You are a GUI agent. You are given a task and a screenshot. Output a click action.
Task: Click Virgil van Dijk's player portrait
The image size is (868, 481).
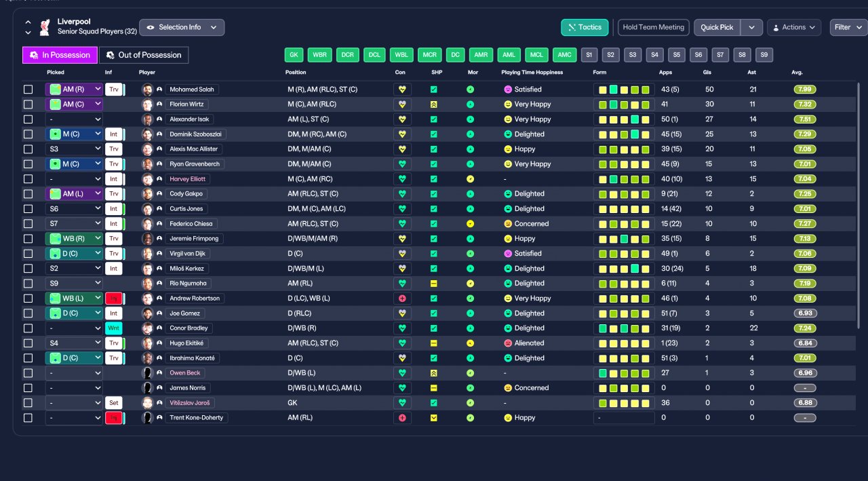coord(147,254)
